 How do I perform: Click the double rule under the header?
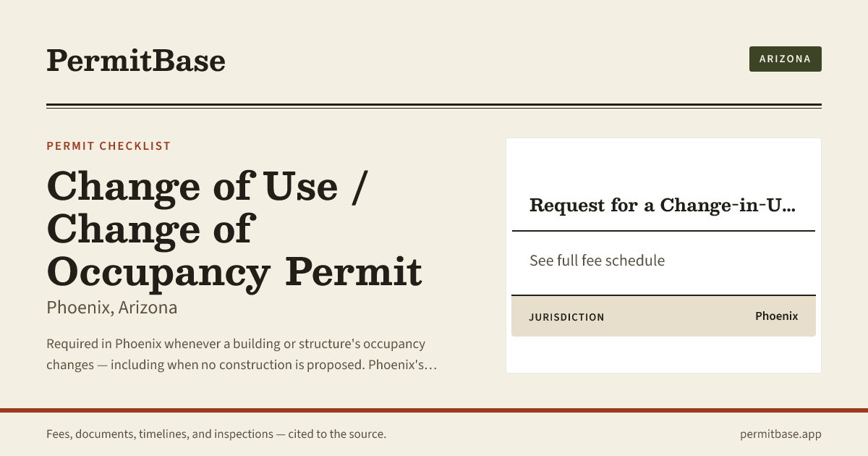pos(434,106)
